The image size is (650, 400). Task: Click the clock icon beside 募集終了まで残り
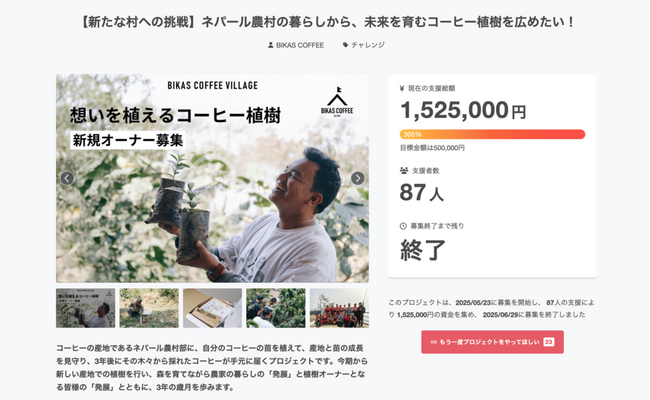point(402,226)
